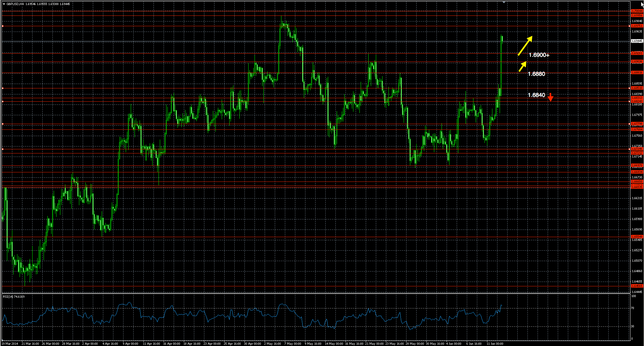644x346 pixels.
Task: Click the red price tag 1.69201
Action: click(637, 53)
